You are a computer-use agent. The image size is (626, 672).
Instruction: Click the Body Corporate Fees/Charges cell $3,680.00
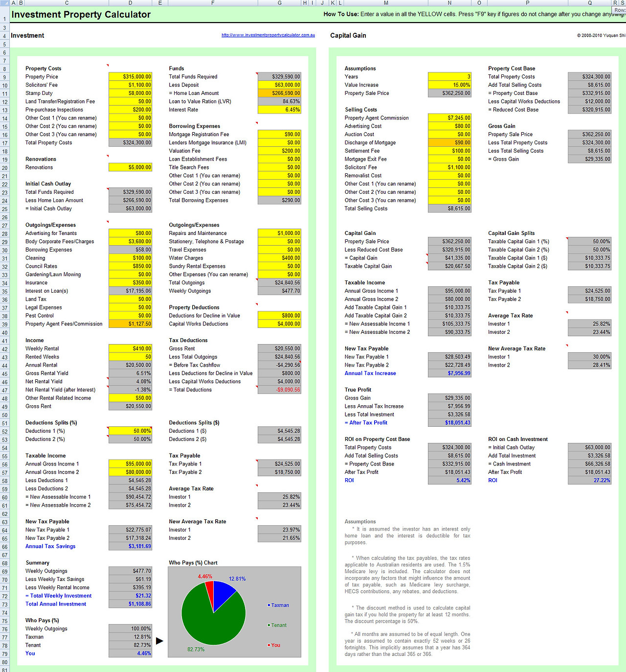point(130,241)
